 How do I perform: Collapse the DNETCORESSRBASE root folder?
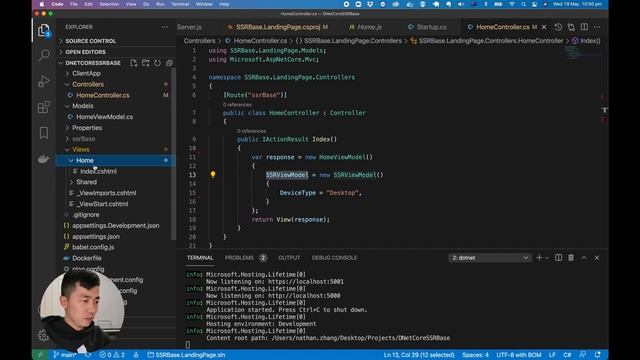click(x=93, y=63)
